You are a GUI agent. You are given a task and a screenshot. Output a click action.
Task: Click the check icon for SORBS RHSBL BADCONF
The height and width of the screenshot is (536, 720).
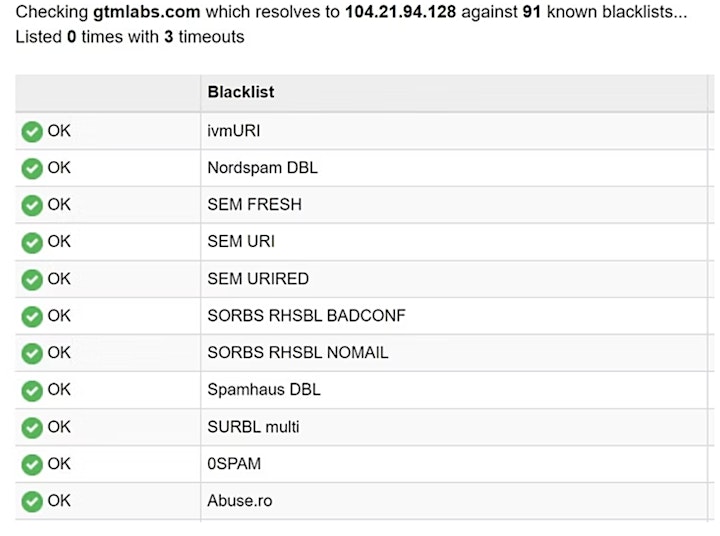tap(32, 316)
